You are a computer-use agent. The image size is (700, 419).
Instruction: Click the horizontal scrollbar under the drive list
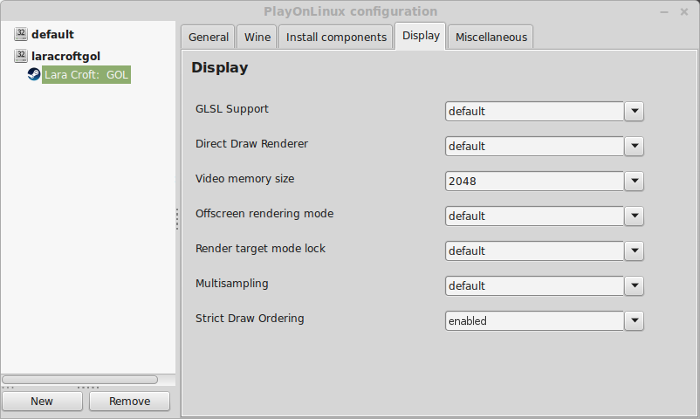[x=80, y=379]
